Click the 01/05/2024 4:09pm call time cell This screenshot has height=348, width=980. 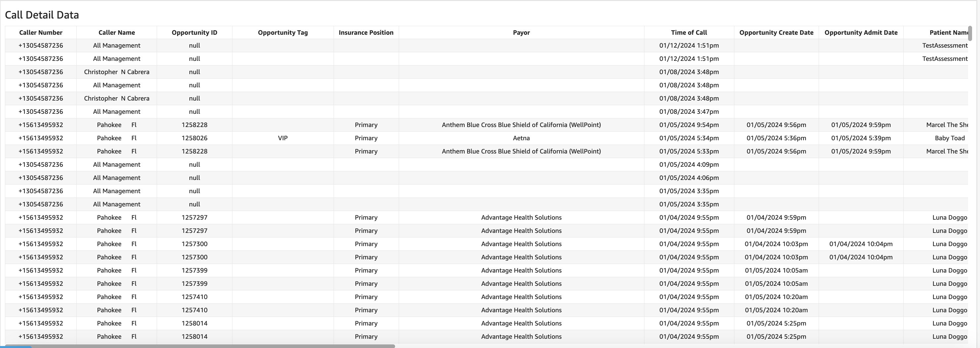[x=689, y=164]
